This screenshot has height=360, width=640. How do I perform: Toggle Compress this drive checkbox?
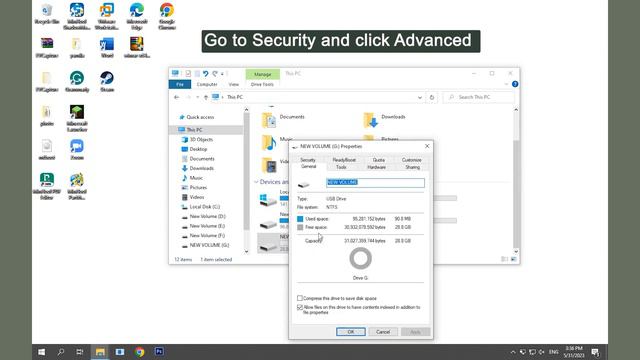pos(300,298)
